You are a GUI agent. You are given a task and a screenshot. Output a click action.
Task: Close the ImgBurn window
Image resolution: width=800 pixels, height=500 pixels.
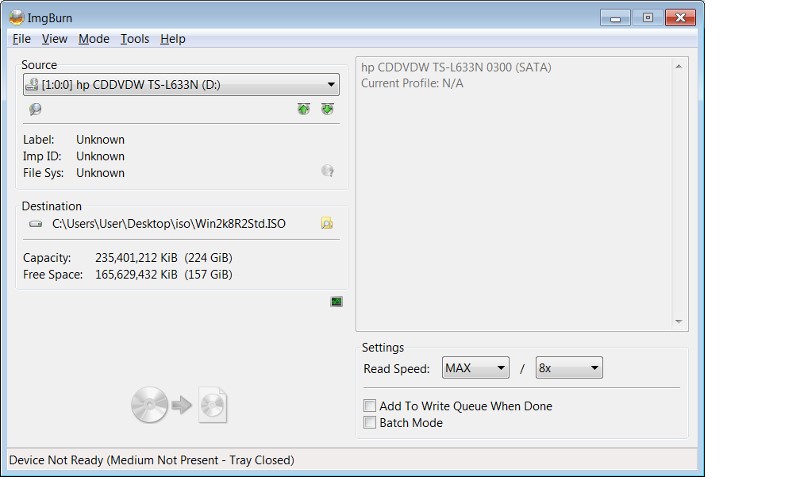(x=680, y=18)
